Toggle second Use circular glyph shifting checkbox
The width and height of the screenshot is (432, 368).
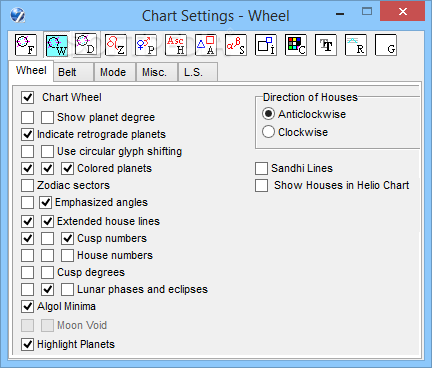(x=47, y=151)
